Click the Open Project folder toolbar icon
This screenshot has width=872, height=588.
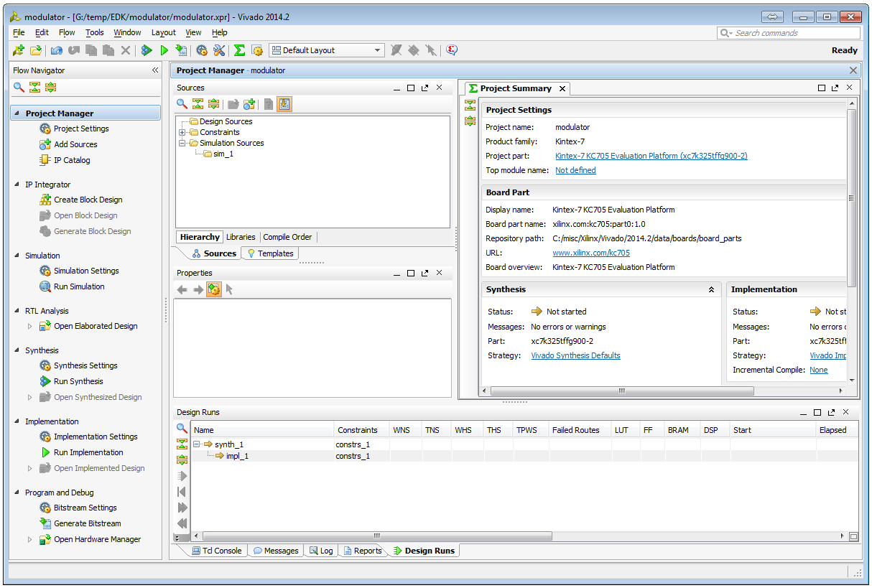pyautogui.click(x=35, y=50)
